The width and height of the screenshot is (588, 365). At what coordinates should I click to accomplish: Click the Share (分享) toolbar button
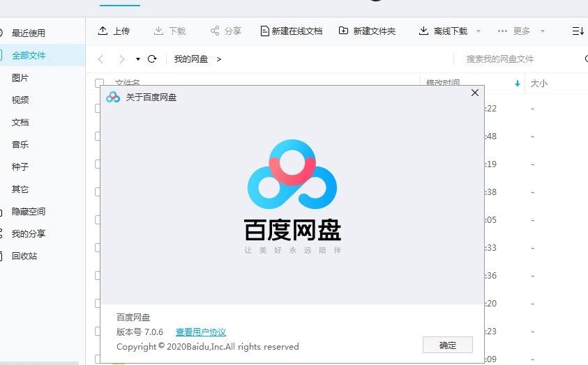(225, 31)
